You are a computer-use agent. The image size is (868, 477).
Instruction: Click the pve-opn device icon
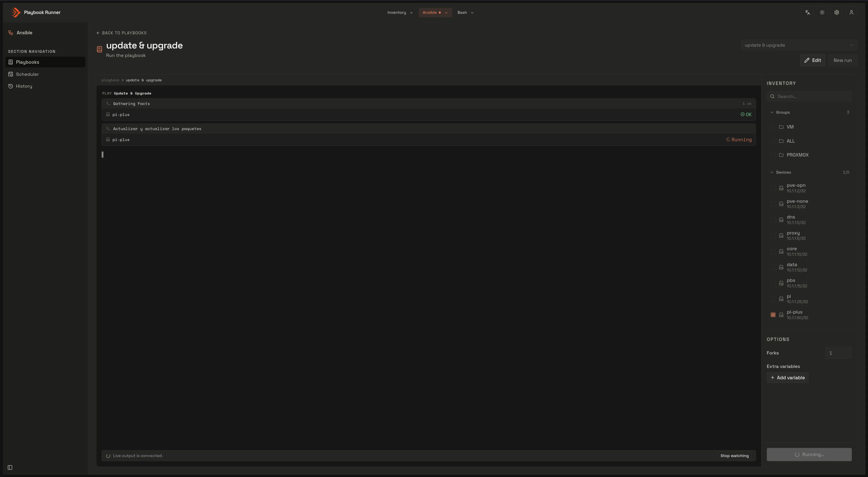coord(781,188)
